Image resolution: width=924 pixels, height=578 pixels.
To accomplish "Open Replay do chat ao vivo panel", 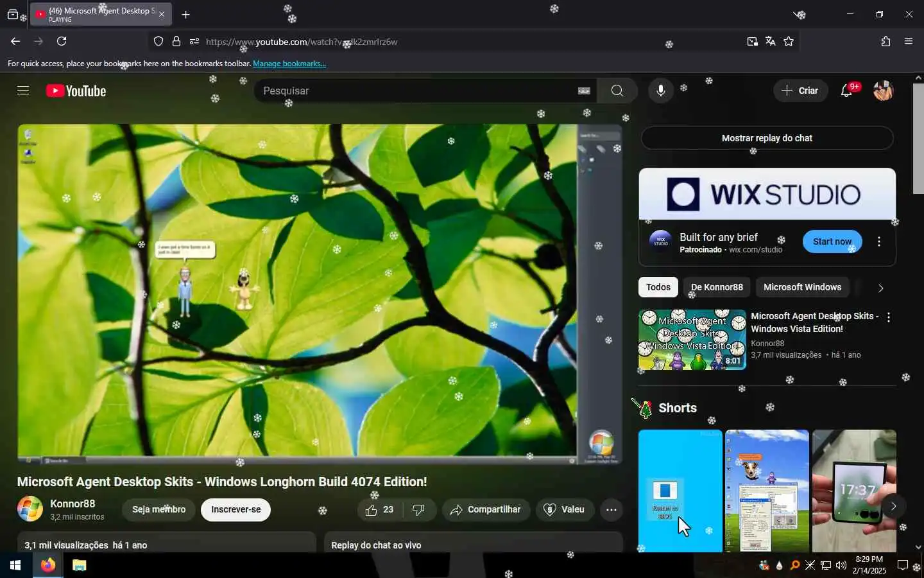I will 474,543.
